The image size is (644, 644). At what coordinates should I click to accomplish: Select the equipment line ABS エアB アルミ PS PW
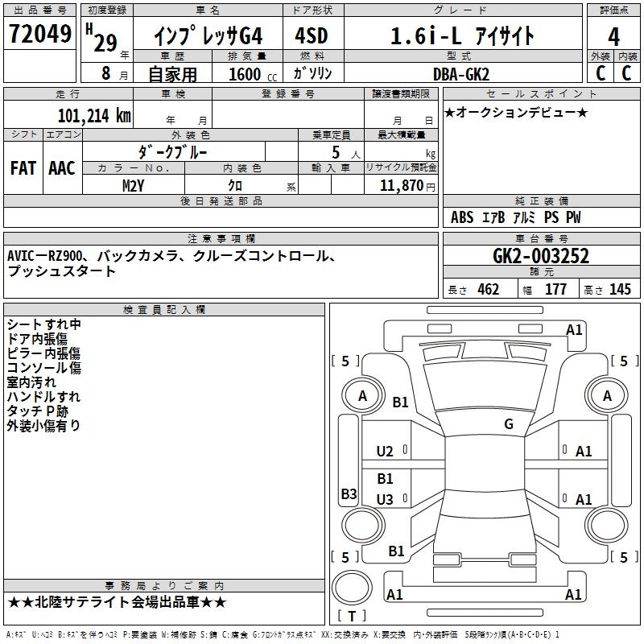515,217
